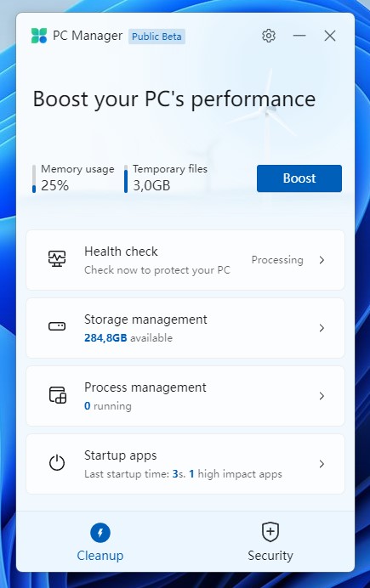Click the Cleanup lightning bolt icon

click(100, 533)
